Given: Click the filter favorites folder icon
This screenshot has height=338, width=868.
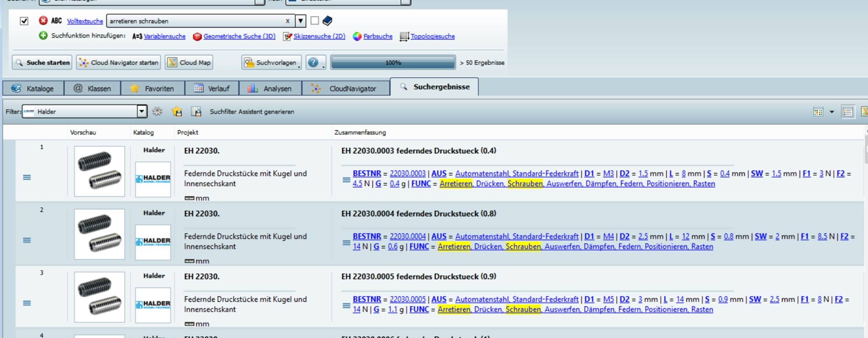Looking at the screenshot, I should coord(177,111).
